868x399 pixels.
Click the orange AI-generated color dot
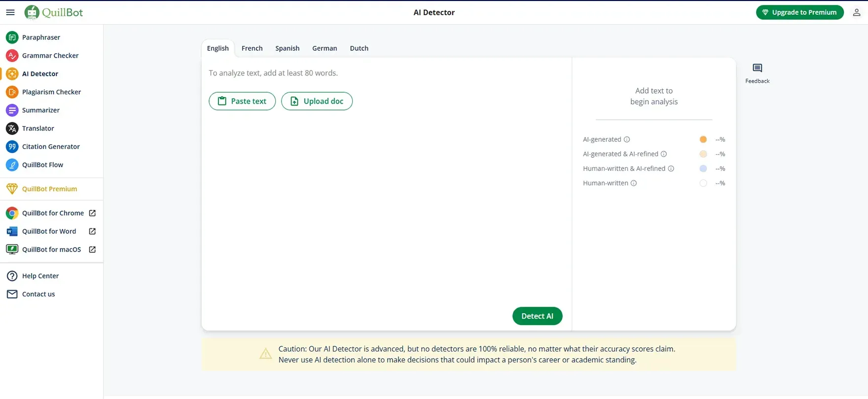pos(703,140)
